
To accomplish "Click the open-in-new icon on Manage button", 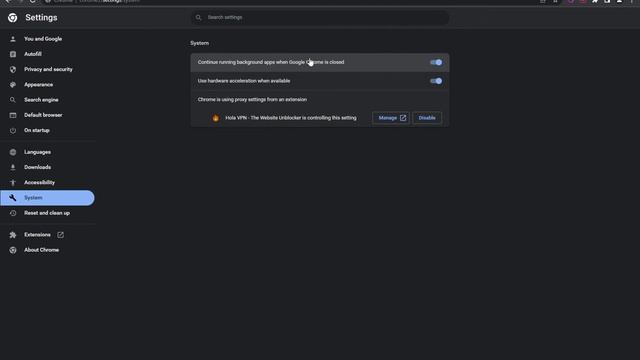I will click(x=403, y=118).
